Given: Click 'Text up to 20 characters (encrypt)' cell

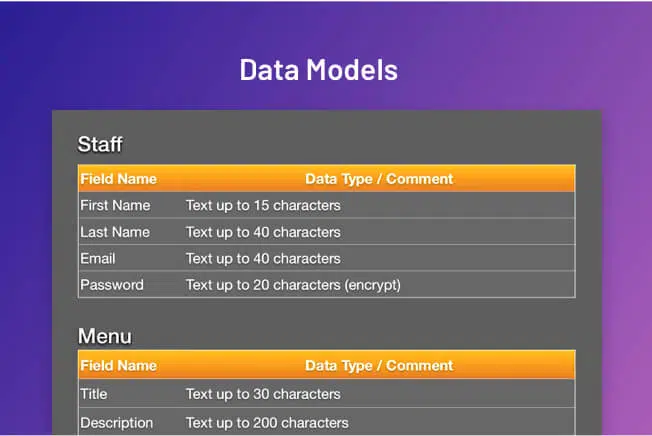Looking at the screenshot, I should point(293,285).
